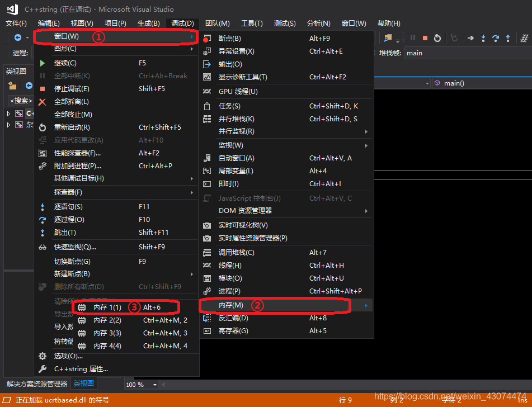Expand the 并行监视(R) submenu
532x407 pixels.
click(286, 131)
